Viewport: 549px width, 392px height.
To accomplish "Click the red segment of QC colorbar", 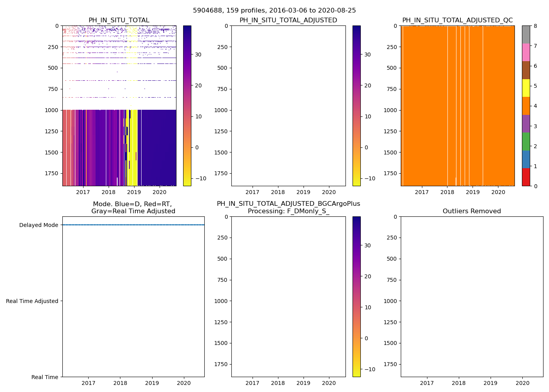I will 525,177.
